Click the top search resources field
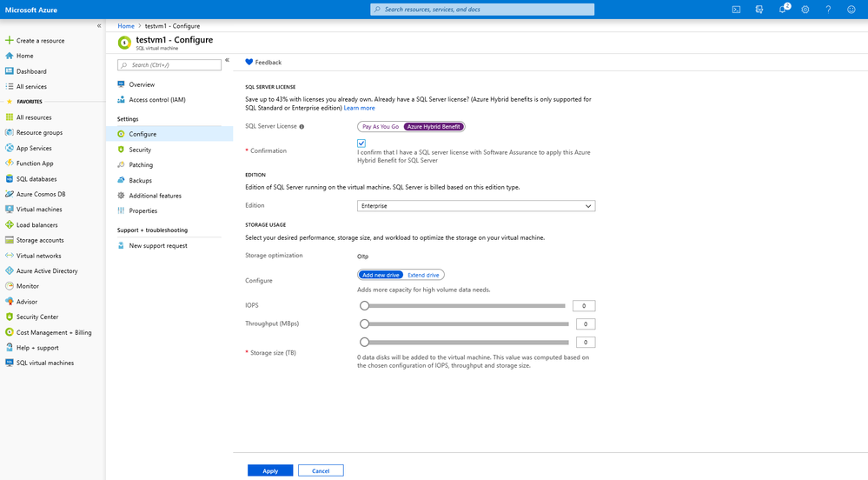 click(482, 10)
